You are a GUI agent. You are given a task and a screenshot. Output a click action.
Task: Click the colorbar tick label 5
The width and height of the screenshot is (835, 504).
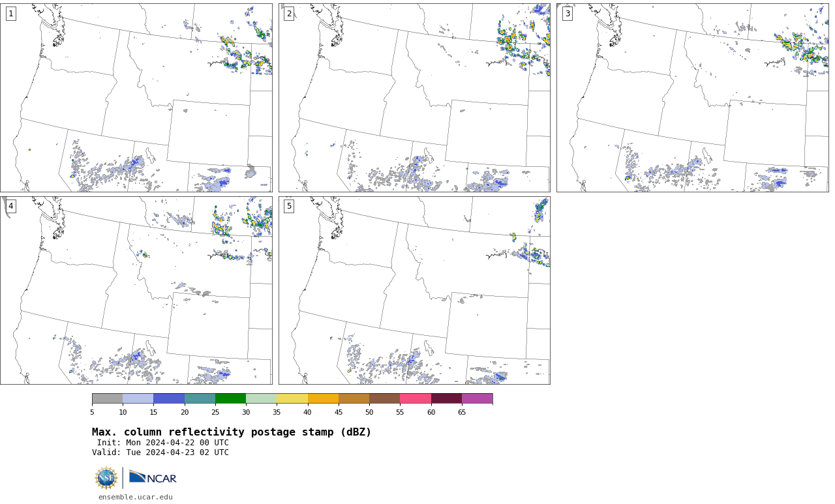pyautogui.click(x=92, y=412)
